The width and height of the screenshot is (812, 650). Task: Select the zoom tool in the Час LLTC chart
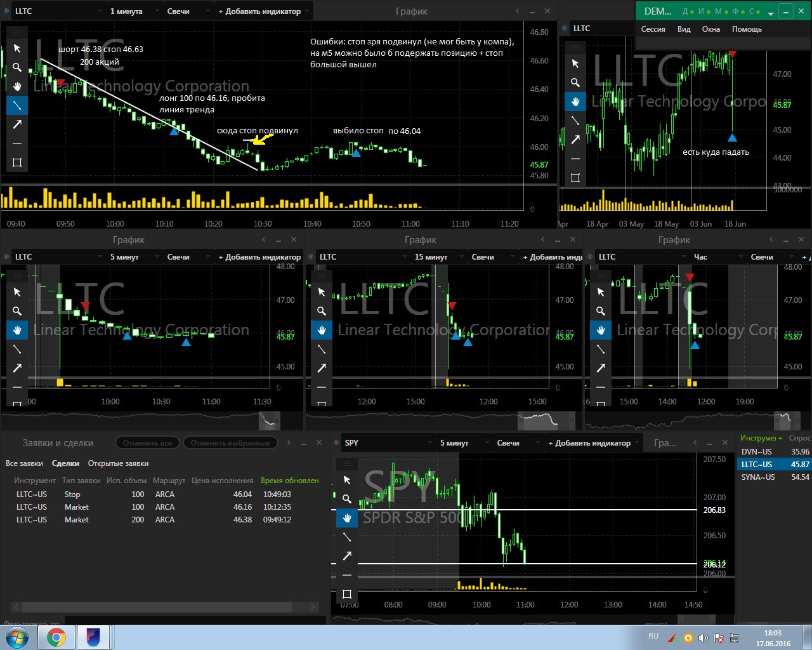pos(601,311)
